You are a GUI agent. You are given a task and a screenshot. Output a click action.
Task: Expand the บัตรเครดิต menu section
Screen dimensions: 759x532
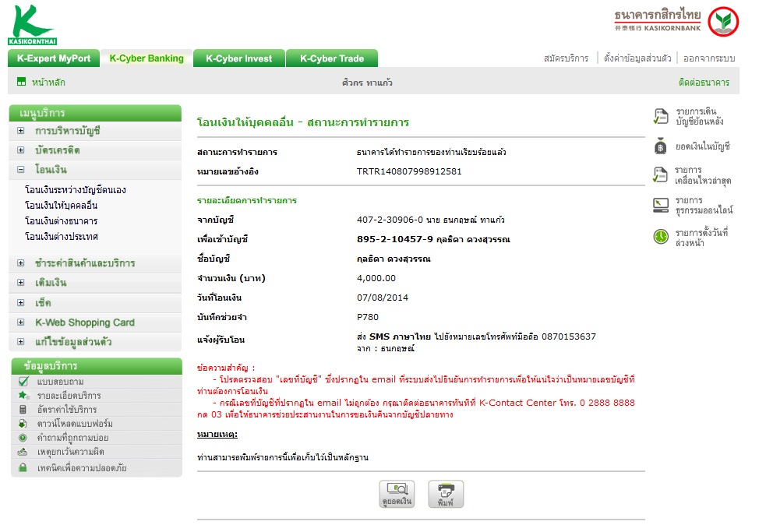(21, 150)
